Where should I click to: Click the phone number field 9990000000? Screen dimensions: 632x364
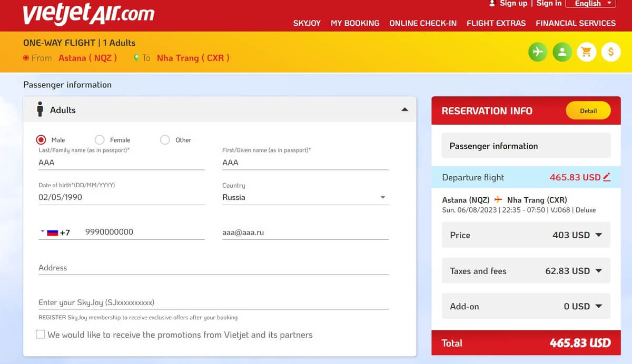pyautogui.click(x=145, y=232)
